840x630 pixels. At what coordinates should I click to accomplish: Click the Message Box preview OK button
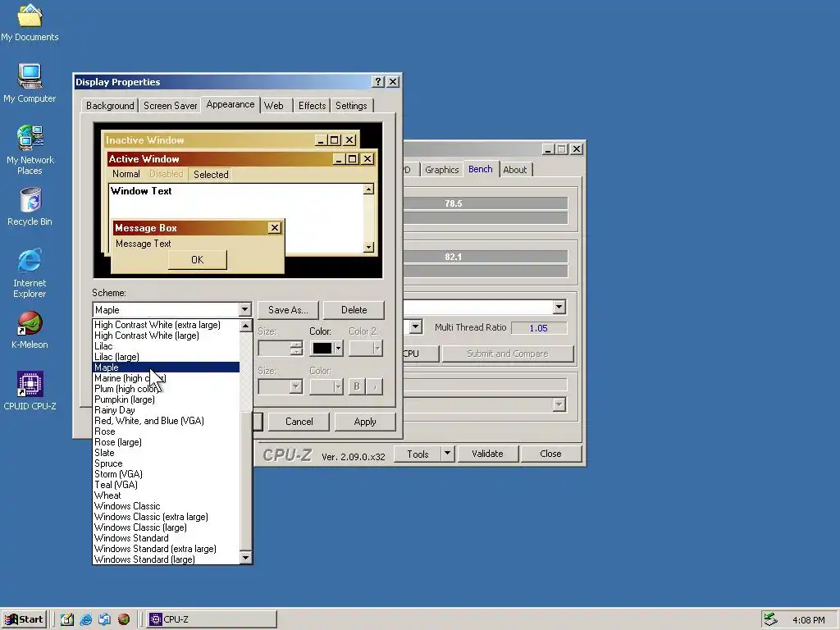(198, 260)
